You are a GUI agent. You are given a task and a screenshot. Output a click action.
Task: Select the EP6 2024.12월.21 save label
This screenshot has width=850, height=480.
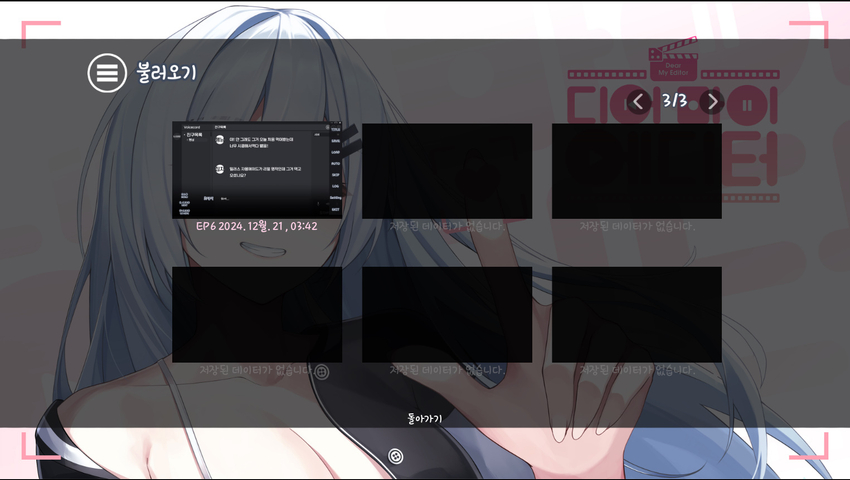[257, 226]
